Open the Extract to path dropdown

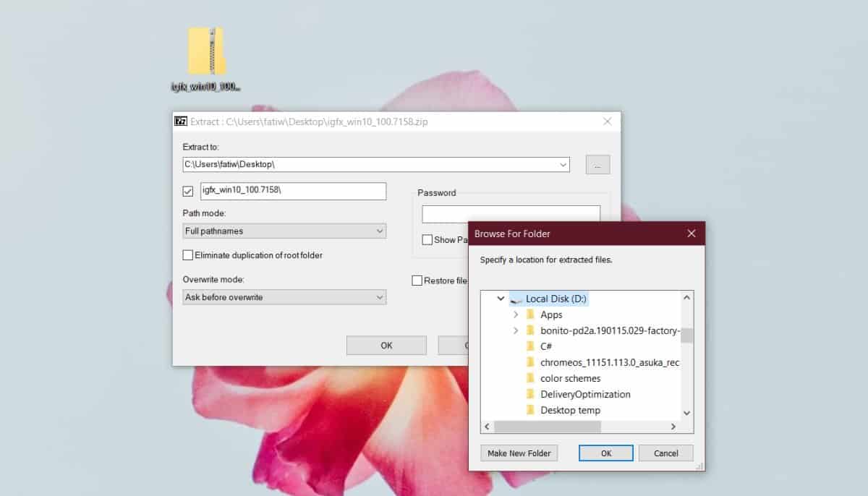[563, 164]
